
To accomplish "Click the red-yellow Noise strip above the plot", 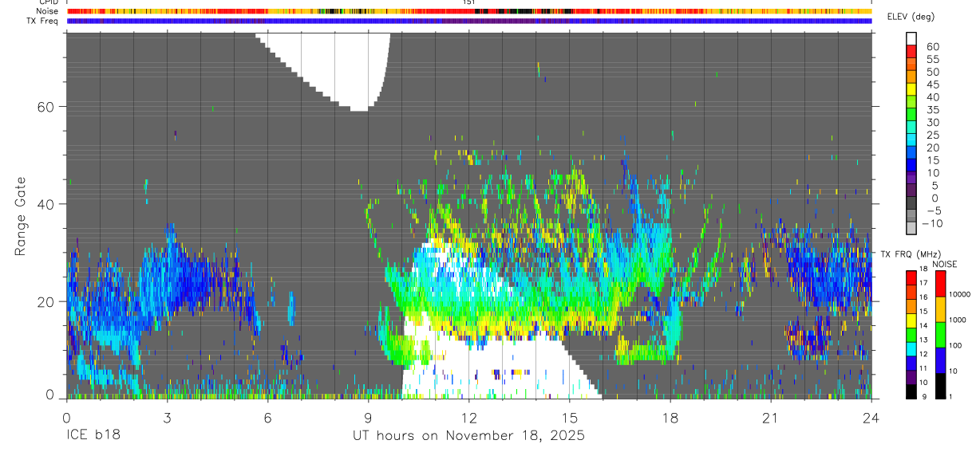I will (x=469, y=11).
